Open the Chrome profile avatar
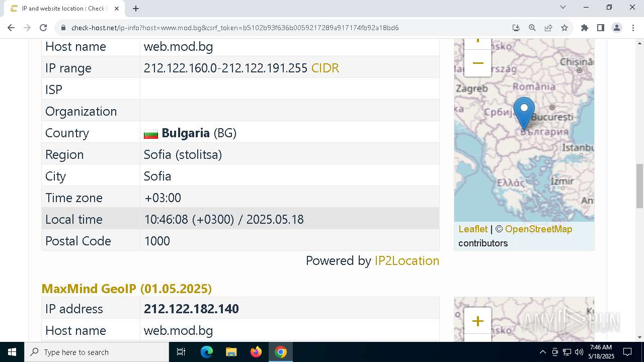644x362 pixels. tap(616, 28)
